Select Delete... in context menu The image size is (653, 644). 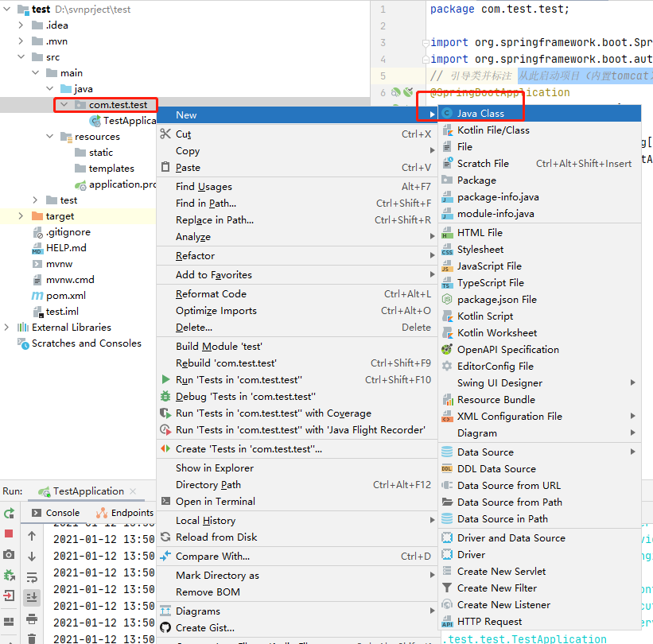click(297, 328)
